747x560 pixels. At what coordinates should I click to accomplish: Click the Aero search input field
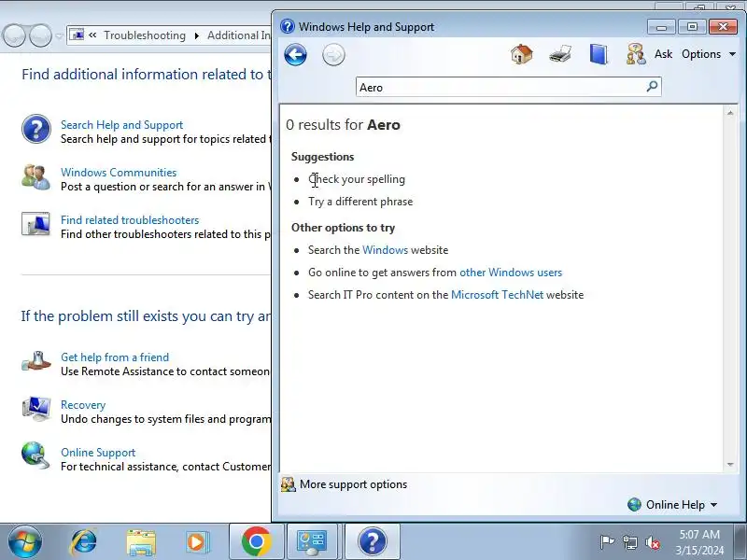(x=500, y=87)
